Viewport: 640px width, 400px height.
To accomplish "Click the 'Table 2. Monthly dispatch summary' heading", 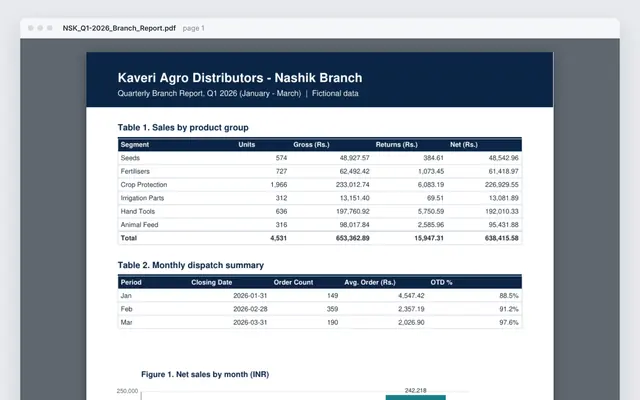I will tap(191, 265).
